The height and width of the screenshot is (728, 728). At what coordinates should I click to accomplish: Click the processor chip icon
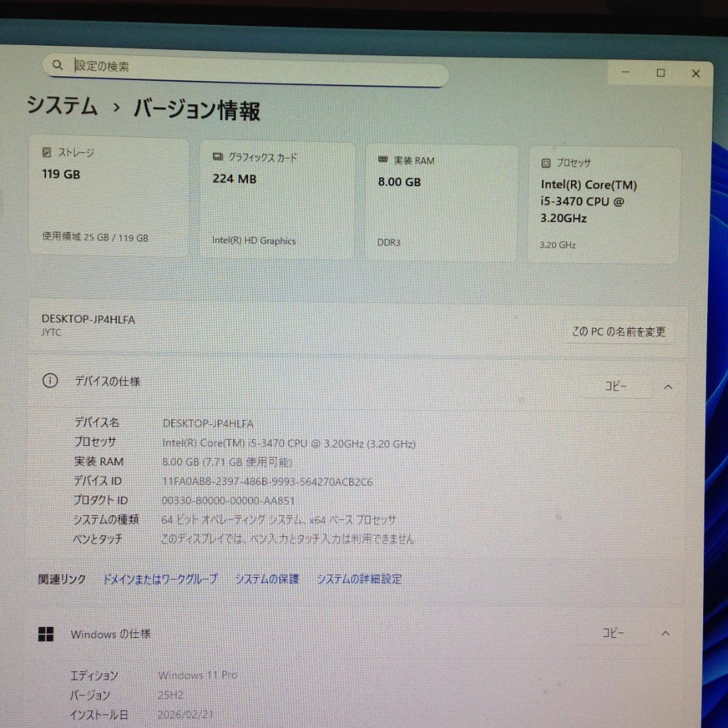[546, 163]
